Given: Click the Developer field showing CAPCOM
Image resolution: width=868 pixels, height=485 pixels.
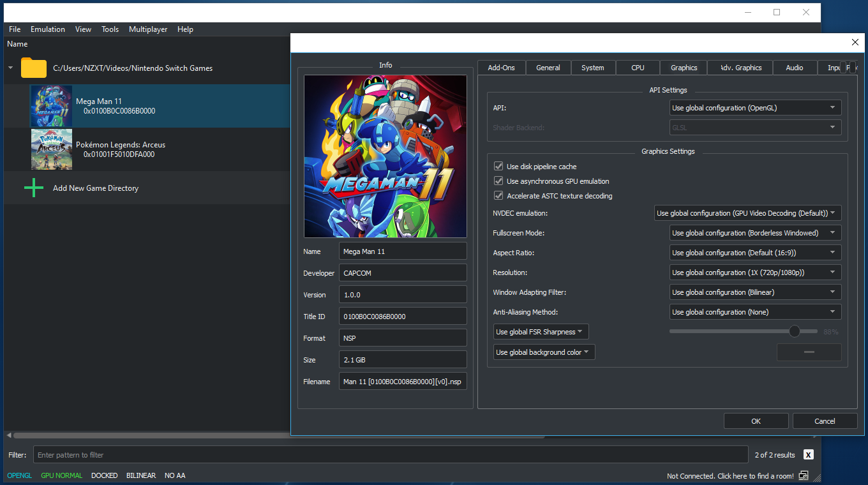Looking at the screenshot, I should pyautogui.click(x=403, y=273).
